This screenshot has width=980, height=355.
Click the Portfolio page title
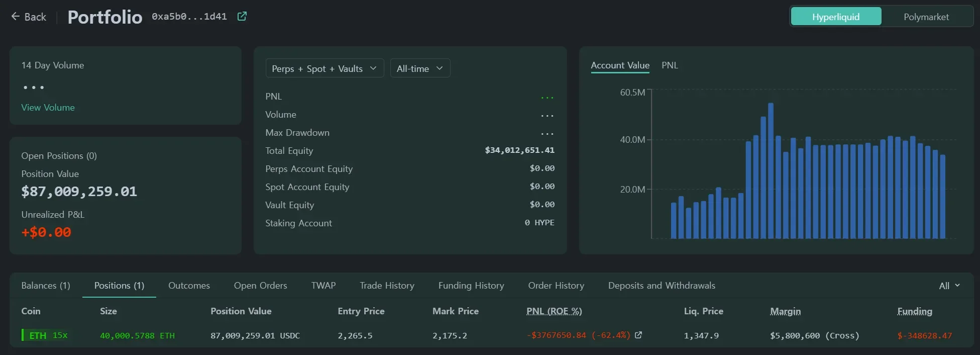[105, 17]
